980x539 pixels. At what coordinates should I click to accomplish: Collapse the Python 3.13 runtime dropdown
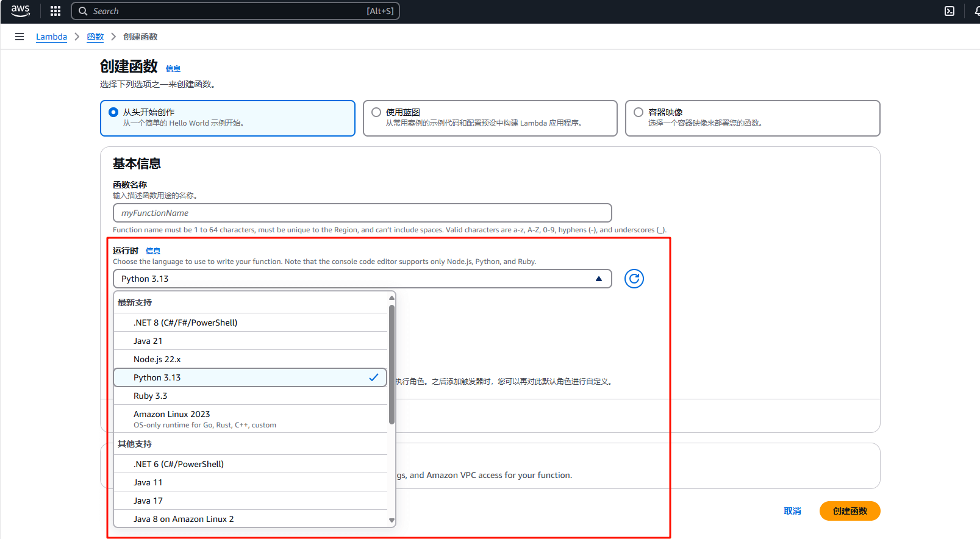pos(362,279)
